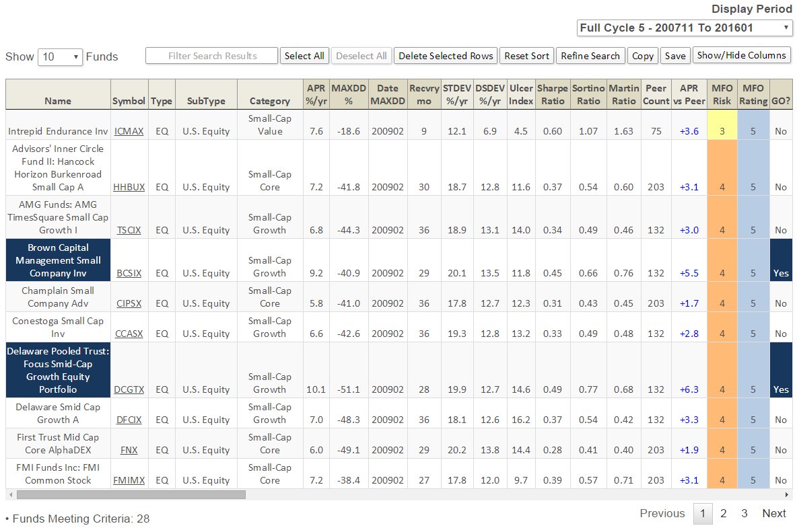Expand the Show funds count dropdown
The height and width of the screenshot is (532, 797).
tap(60, 56)
